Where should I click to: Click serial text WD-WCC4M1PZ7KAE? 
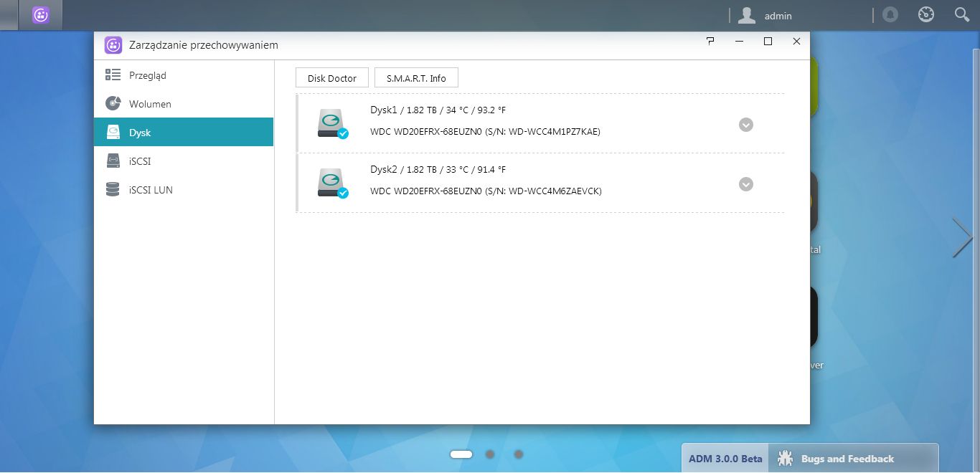click(555, 132)
